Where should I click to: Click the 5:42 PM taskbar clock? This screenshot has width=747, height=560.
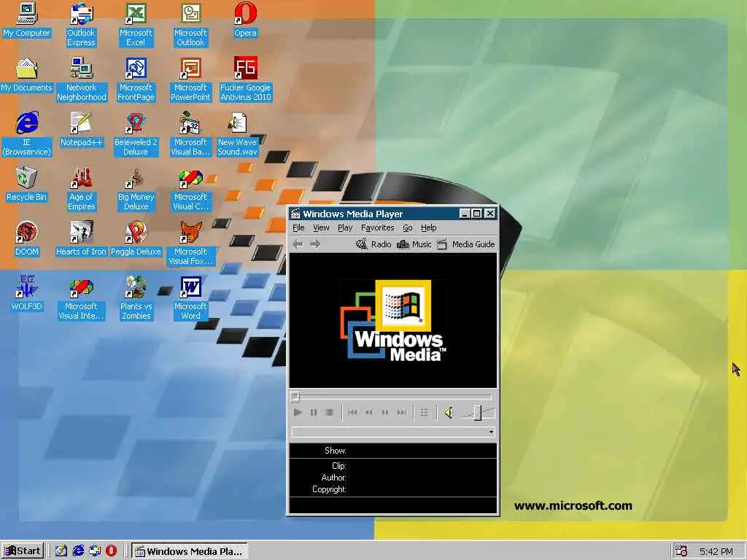716,551
